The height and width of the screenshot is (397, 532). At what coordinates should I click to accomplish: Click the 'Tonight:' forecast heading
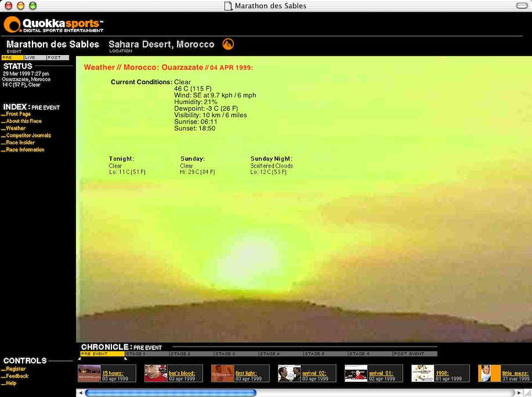(x=121, y=159)
